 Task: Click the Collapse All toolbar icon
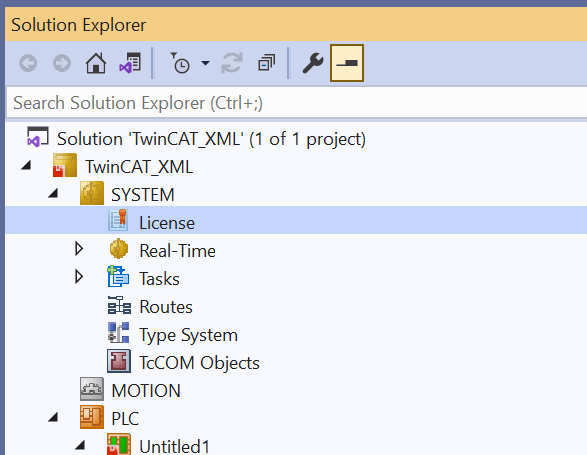point(267,63)
